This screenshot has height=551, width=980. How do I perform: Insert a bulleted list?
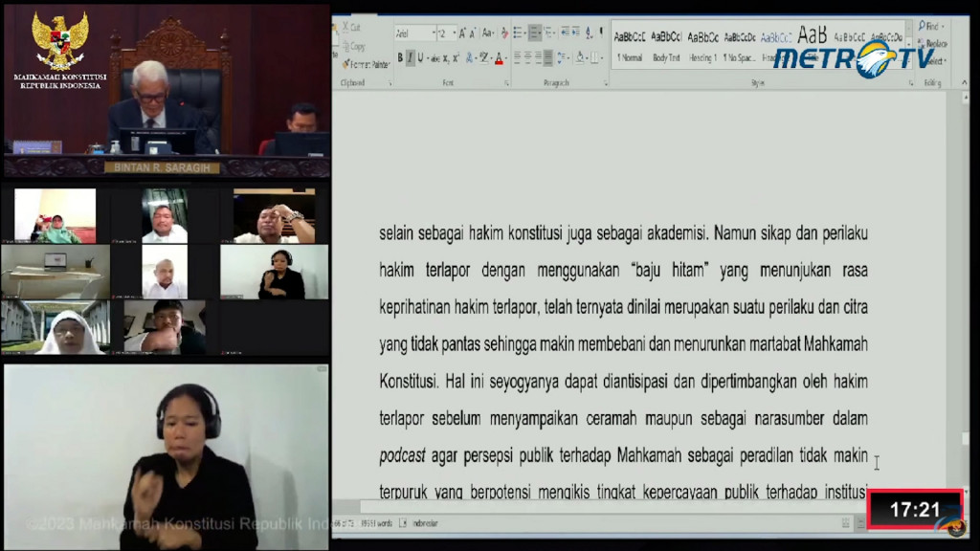pos(518,33)
